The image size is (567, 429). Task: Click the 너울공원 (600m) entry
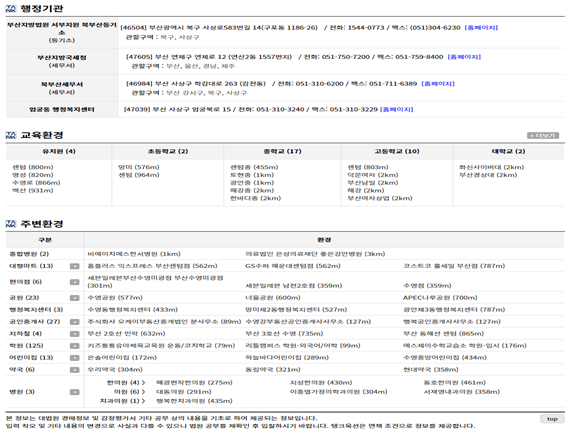(x=273, y=298)
